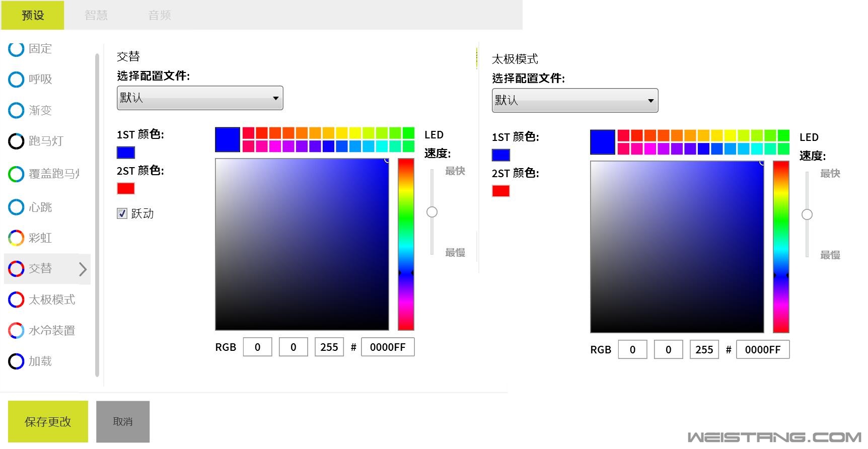This screenshot has height=449, width=868.
Task: Select the 渐变 (gradient) mode icon
Action: pyautogui.click(x=16, y=110)
